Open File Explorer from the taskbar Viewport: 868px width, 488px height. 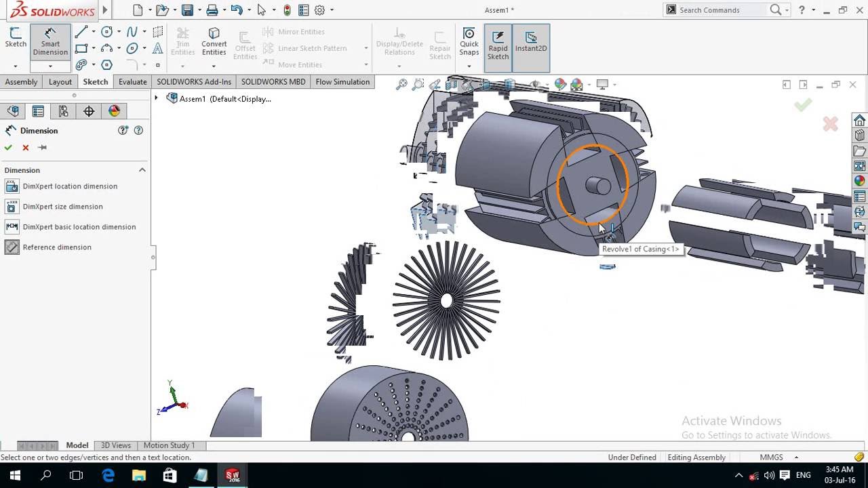coord(139,475)
